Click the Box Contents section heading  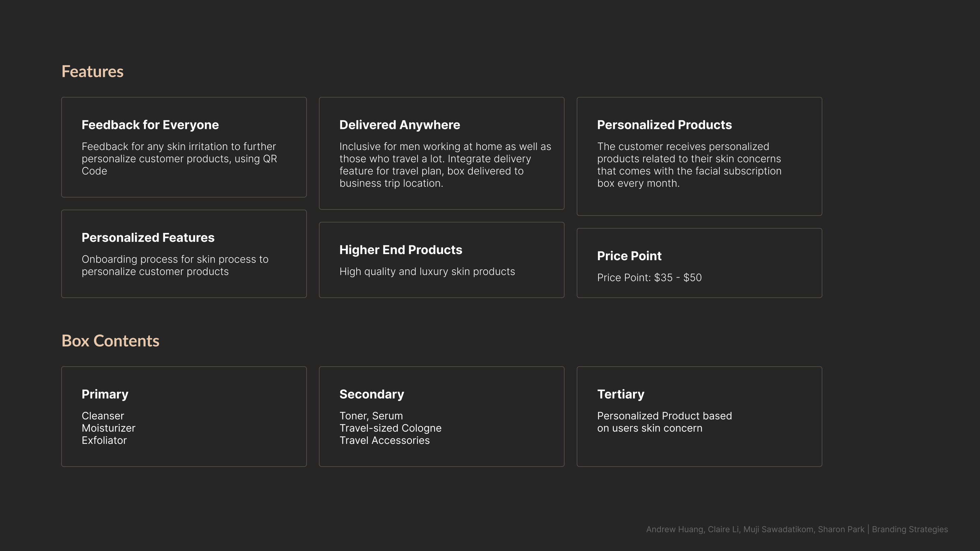[110, 341]
